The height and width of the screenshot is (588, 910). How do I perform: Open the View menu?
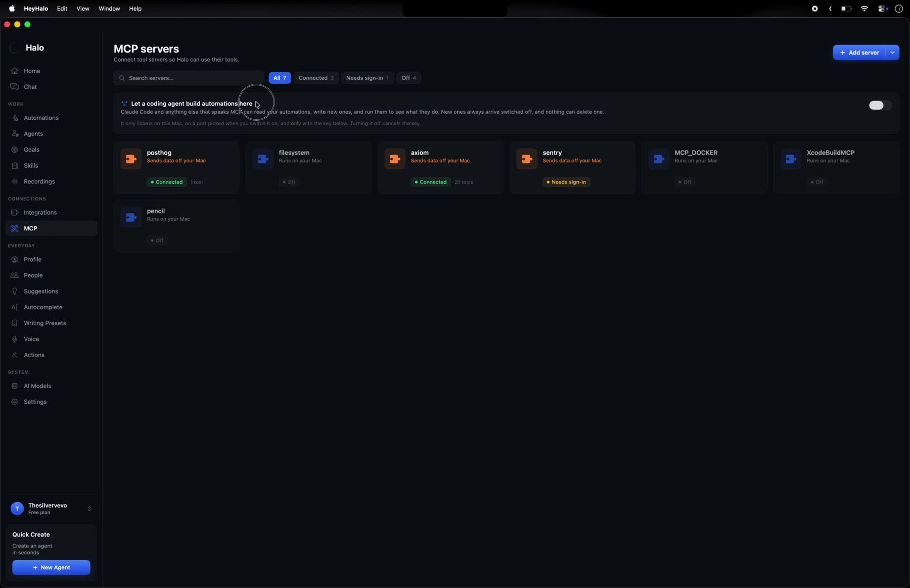point(83,9)
